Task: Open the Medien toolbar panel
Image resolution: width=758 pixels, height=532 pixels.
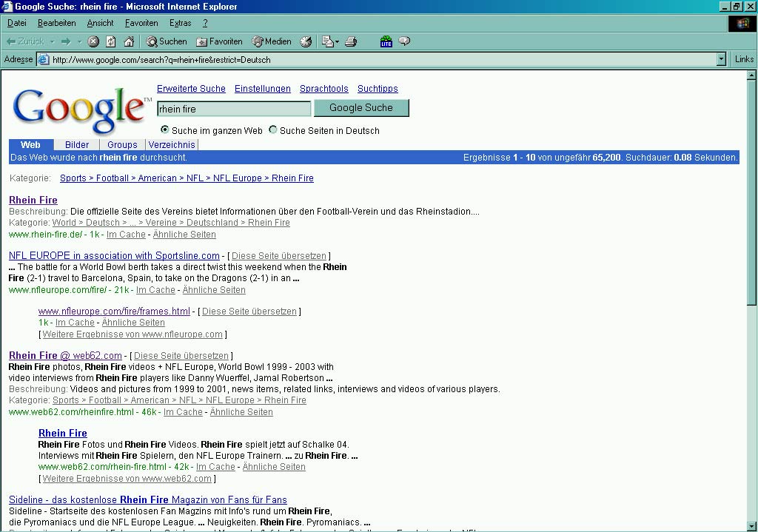Action: 271,41
